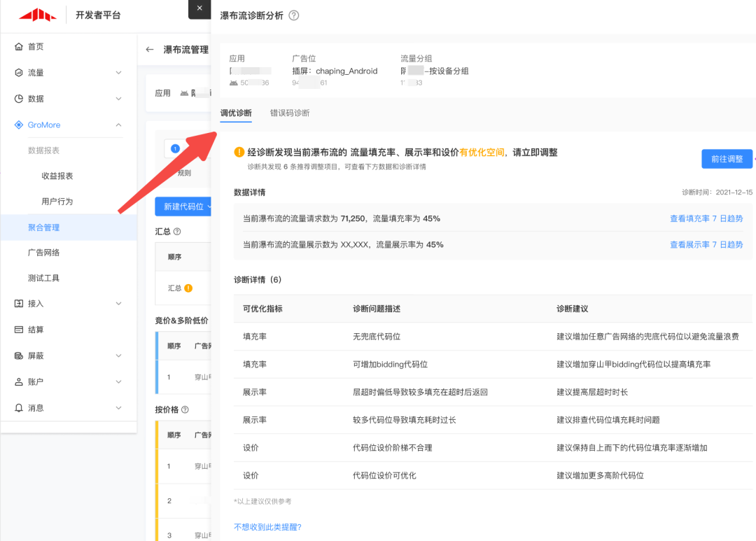The height and width of the screenshot is (541, 756).
Task: Open 查看填充率 7 日趋势 link
Action: pos(706,219)
